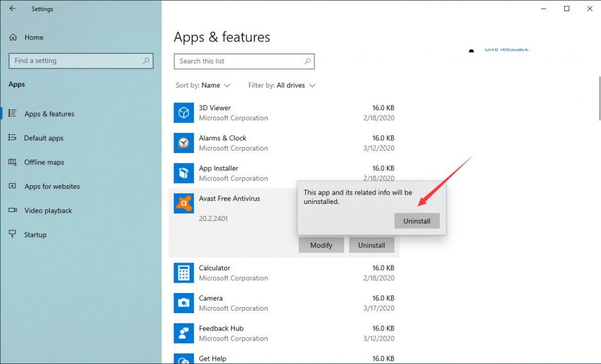The height and width of the screenshot is (364, 601).
Task: Click the Find a setting magnifier icon
Action: pyautogui.click(x=146, y=60)
